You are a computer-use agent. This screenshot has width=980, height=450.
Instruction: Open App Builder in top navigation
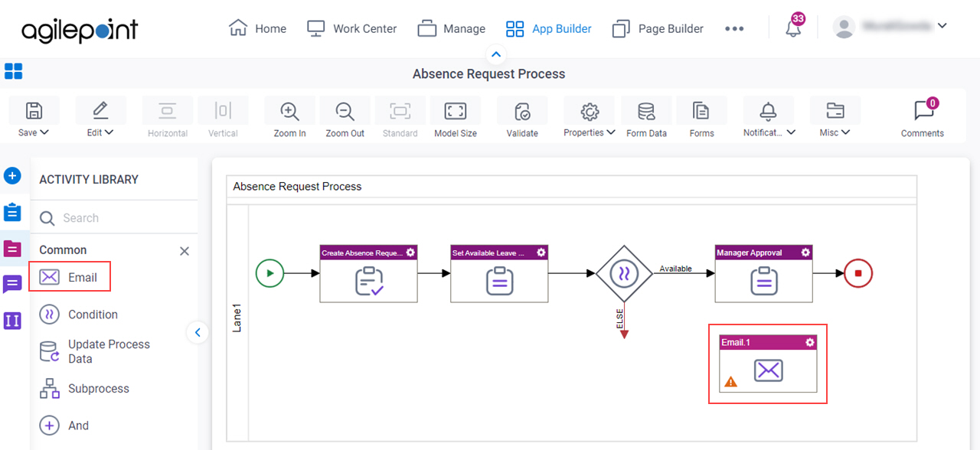point(549,28)
